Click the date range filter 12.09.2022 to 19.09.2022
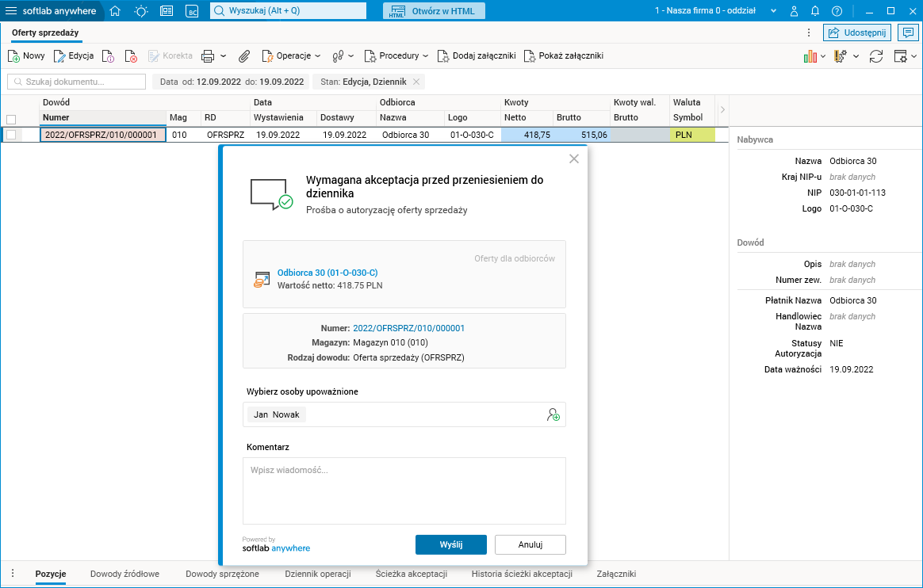The image size is (923, 588). [x=232, y=82]
